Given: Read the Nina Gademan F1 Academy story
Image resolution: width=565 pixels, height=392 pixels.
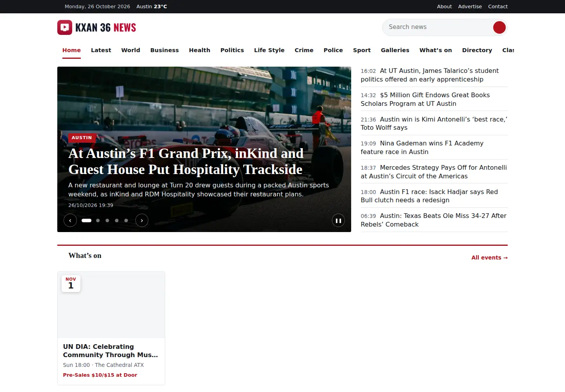Looking at the screenshot, I should (434, 147).
